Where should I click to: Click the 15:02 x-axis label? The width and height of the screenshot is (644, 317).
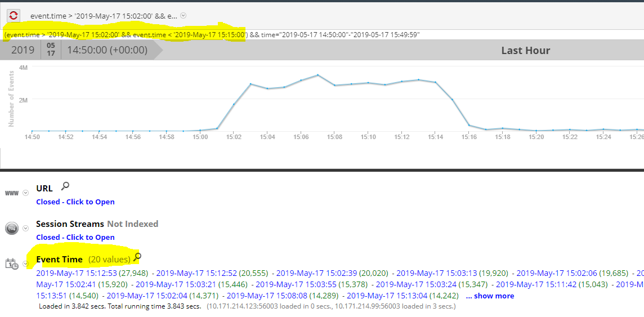[233, 137]
